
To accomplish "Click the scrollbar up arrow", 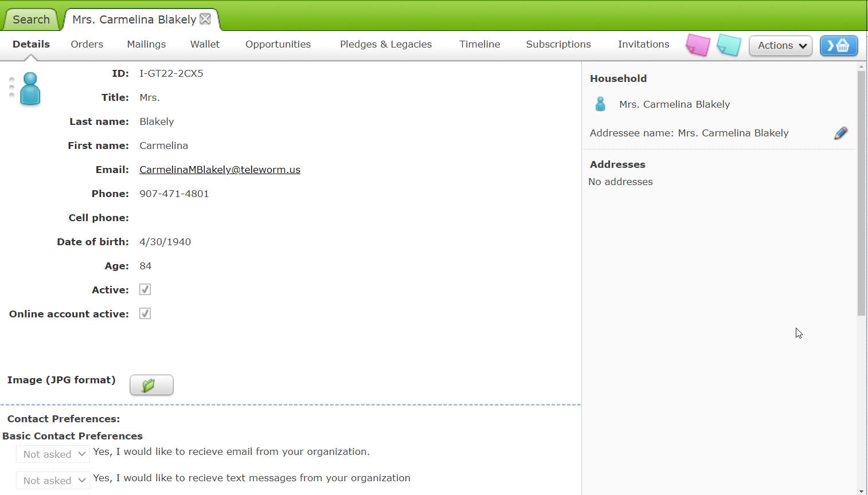I will [x=861, y=66].
